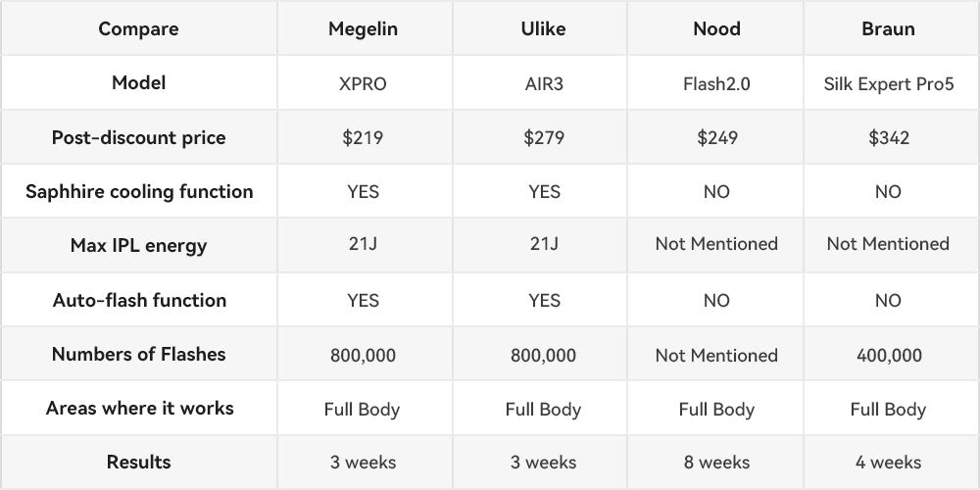The width and height of the screenshot is (980, 490).
Task: Click the Nood column header
Action: [717, 28]
